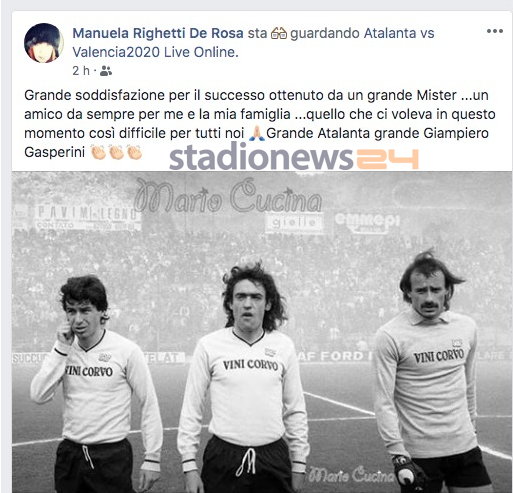The height and width of the screenshot is (493, 513).
Task: Open the Atalanta vs Valencia2020 Live Online link
Action: pos(253,43)
